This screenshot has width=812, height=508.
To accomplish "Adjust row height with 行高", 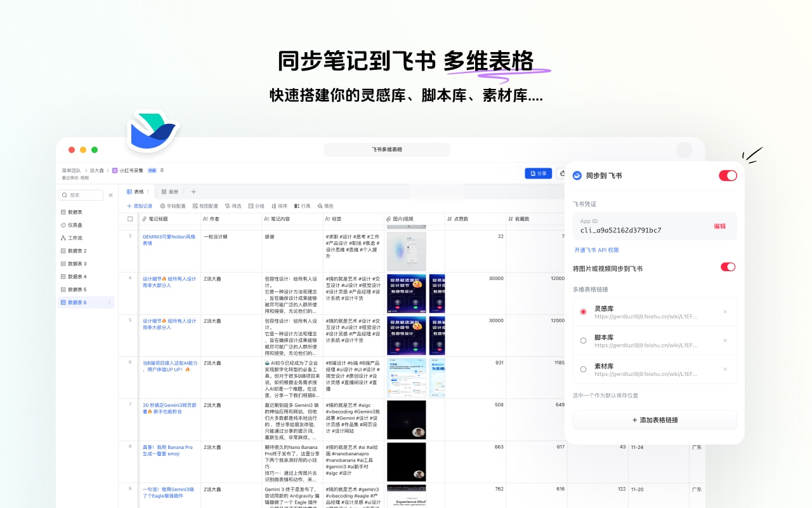I will tap(302, 206).
